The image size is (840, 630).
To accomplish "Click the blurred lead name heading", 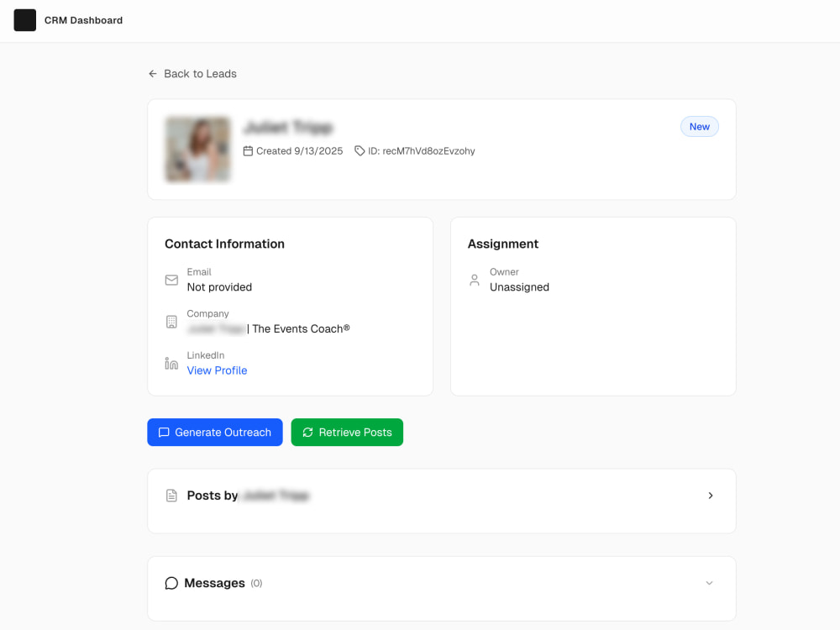I will [x=288, y=128].
